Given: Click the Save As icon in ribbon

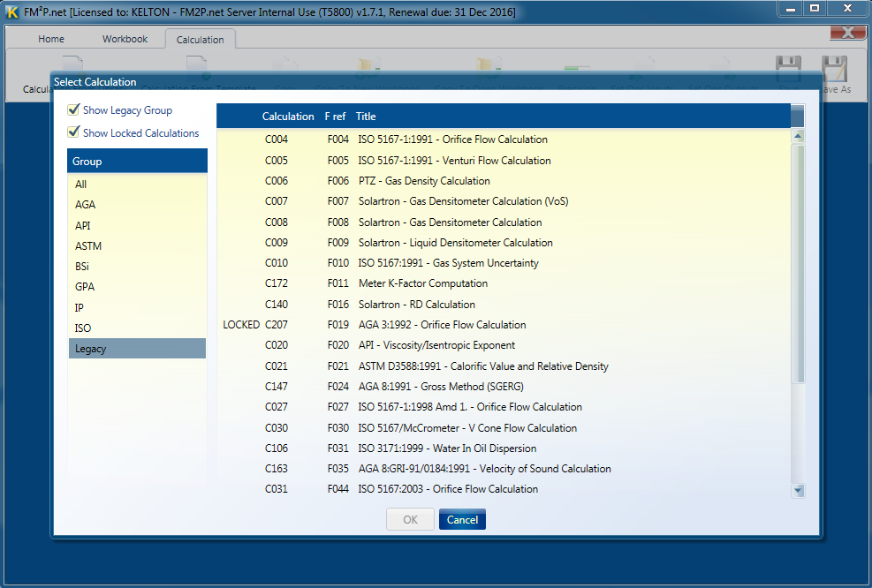Looking at the screenshot, I should 834,68.
